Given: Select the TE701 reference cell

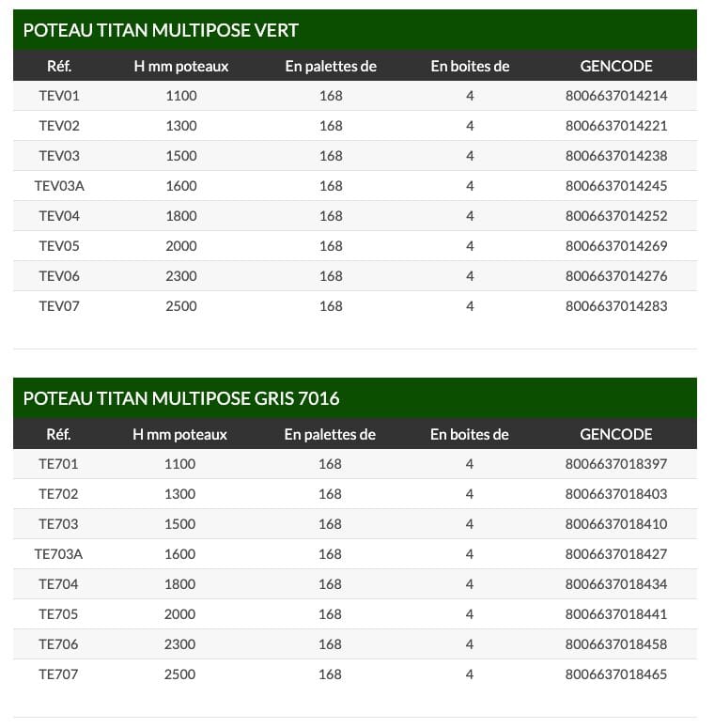Looking at the screenshot, I should pos(58,464).
